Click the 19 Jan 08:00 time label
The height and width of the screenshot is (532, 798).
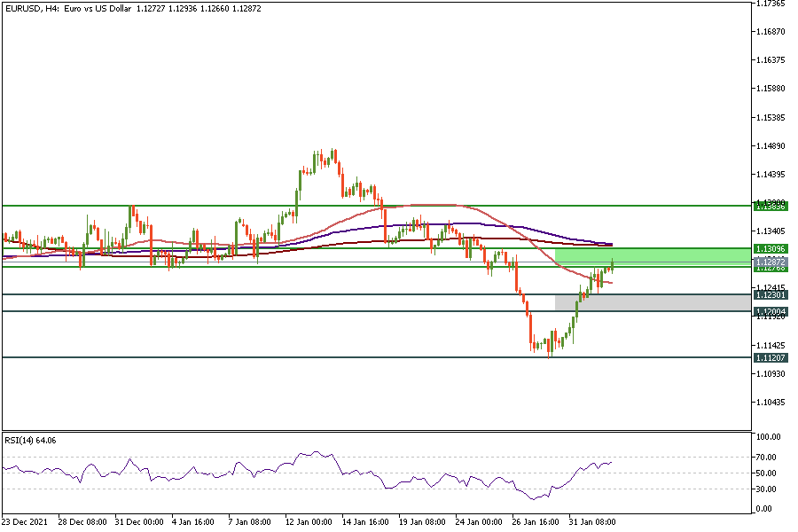(x=421, y=522)
